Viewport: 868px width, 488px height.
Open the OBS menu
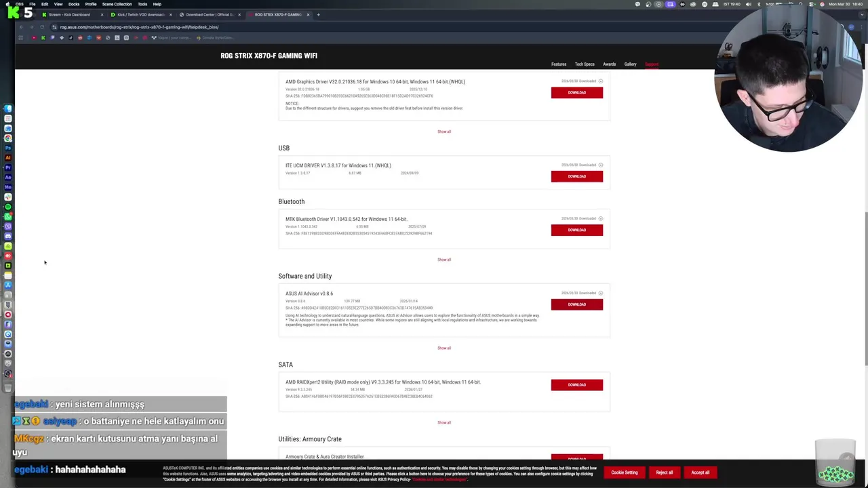coord(19,4)
